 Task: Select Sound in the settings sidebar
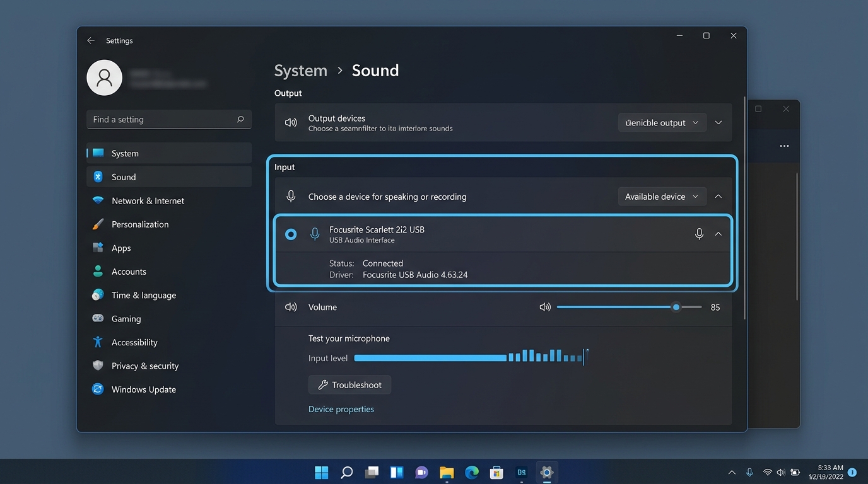169,177
